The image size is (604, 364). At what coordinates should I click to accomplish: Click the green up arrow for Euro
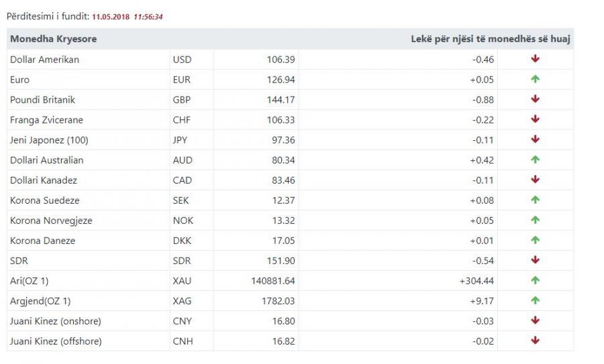point(535,79)
